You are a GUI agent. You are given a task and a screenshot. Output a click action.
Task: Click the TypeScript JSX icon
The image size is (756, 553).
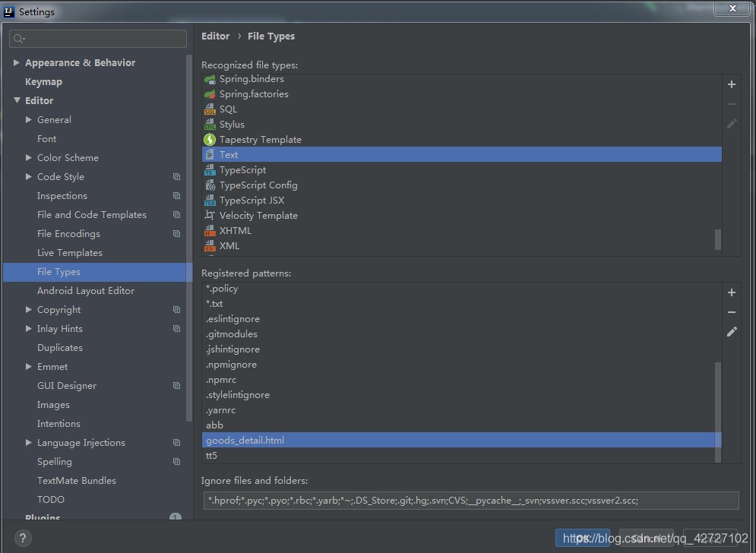pyautogui.click(x=210, y=201)
